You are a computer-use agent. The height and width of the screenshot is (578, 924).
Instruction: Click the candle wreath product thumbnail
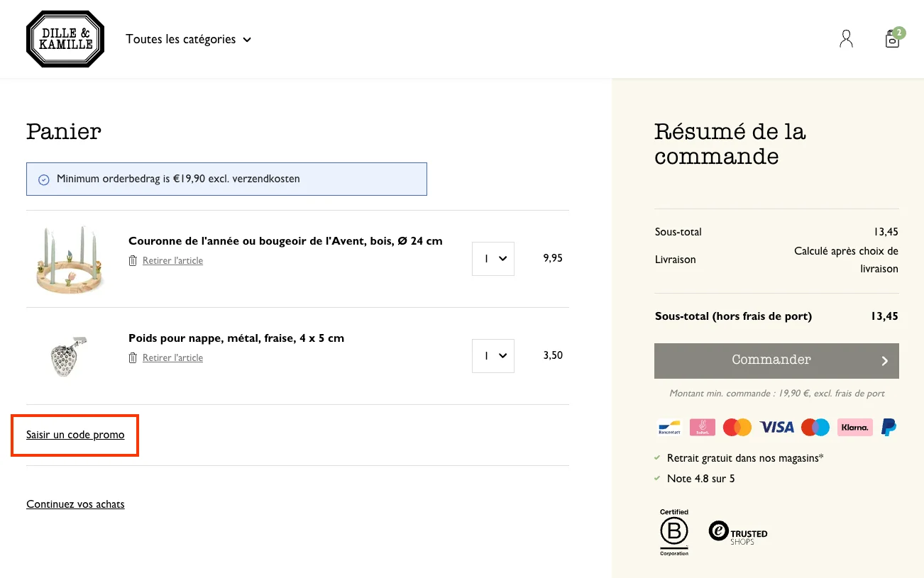[70, 259]
